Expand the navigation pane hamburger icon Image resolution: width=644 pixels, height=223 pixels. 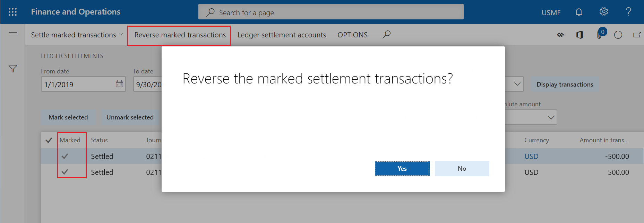(x=13, y=34)
